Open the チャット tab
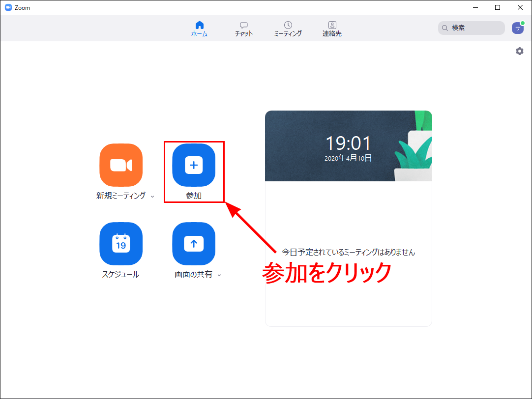Screen dimensions: 532x399 coord(244,29)
